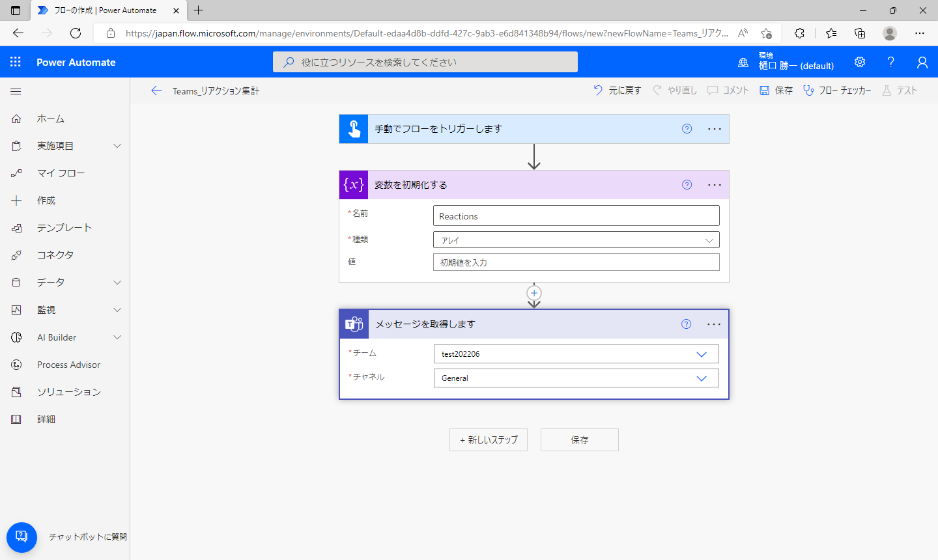Collapse the left navigation hamburger menu

click(16, 92)
